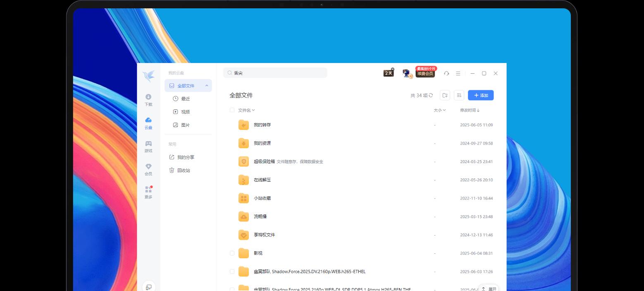The height and width of the screenshot is (291, 644).
Task: Click file name 影视
Action: 258,253
